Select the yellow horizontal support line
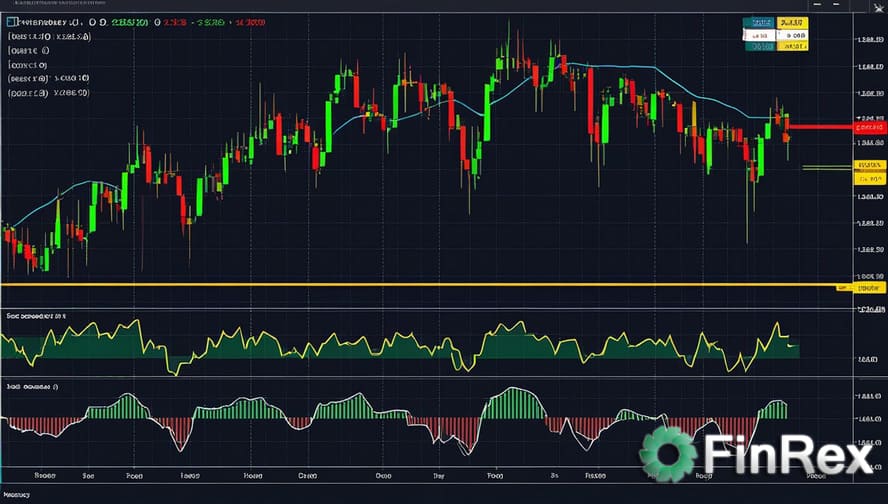Viewport: 888px width, 504px height. [400, 285]
